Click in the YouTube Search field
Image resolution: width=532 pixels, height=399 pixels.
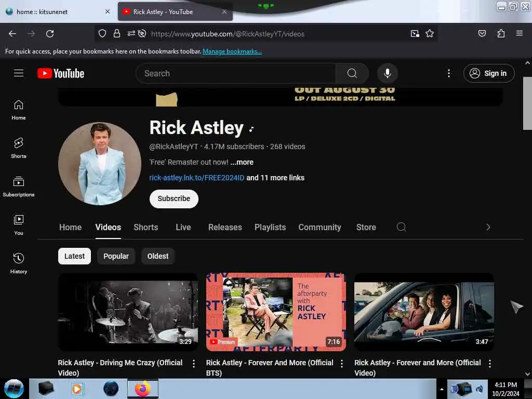tap(236, 73)
